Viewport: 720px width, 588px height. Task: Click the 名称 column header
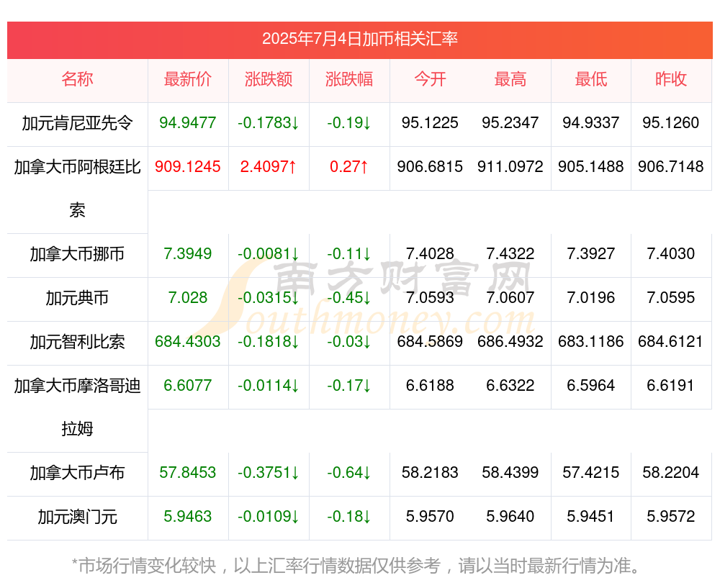coord(77,79)
